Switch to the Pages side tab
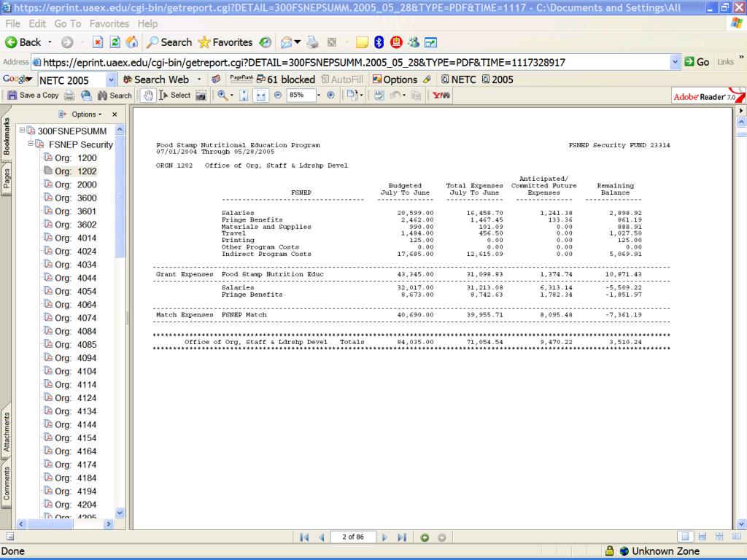 6,176
